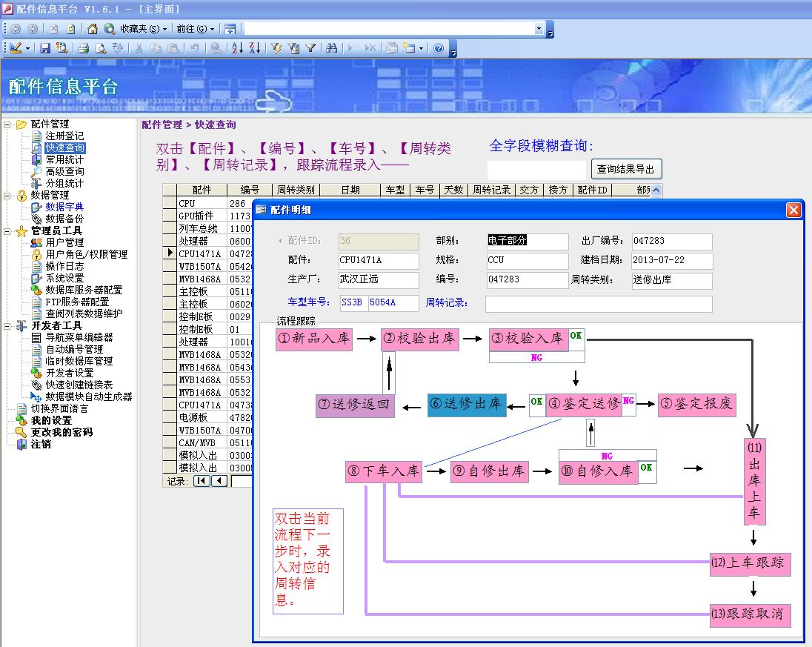Click the ②校验出库 process step
This screenshot has width=812, height=647.
click(419, 339)
